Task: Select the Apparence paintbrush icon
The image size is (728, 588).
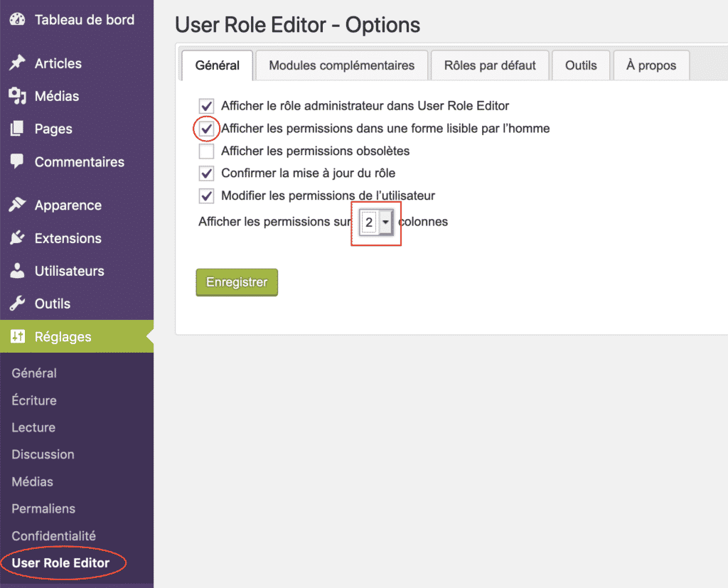Action: tap(17, 205)
